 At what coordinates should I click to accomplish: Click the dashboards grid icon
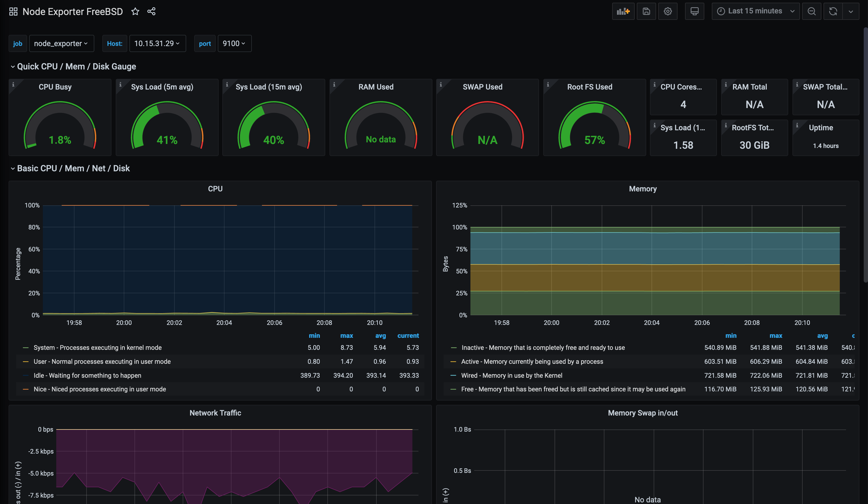(x=13, y=11)
